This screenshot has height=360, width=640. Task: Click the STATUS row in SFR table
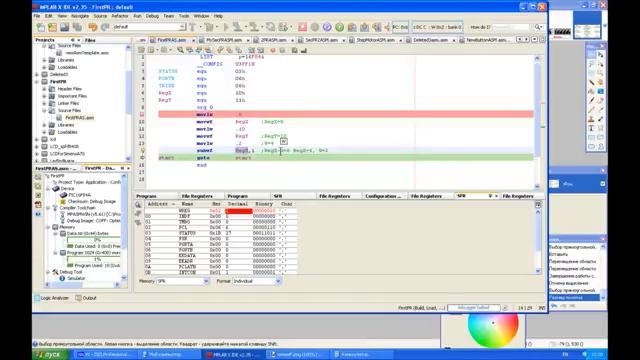click(x=221, y=233)
